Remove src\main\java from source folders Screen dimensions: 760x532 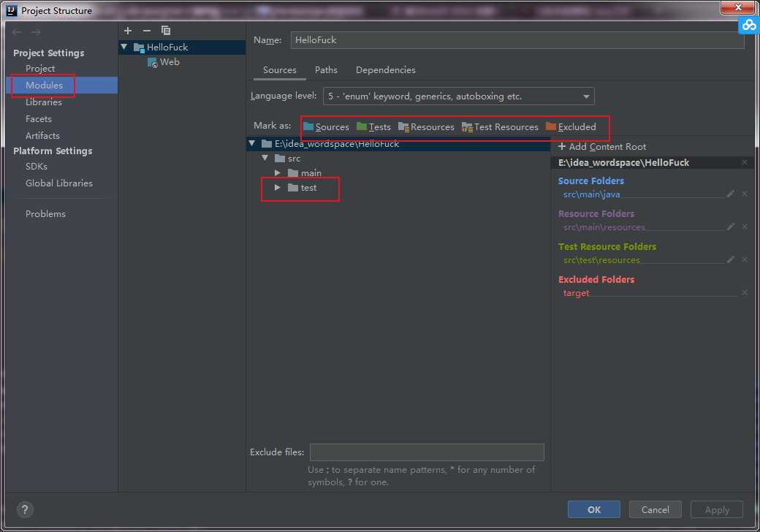coord(745,194)
